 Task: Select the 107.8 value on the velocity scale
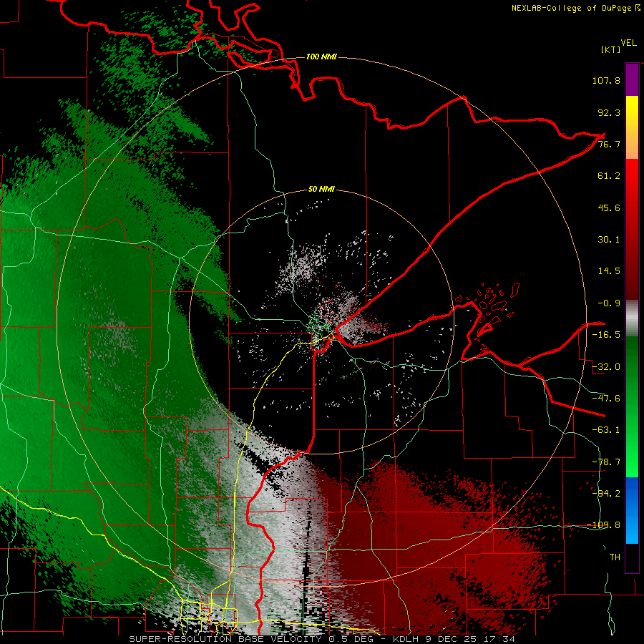point(606,80)
